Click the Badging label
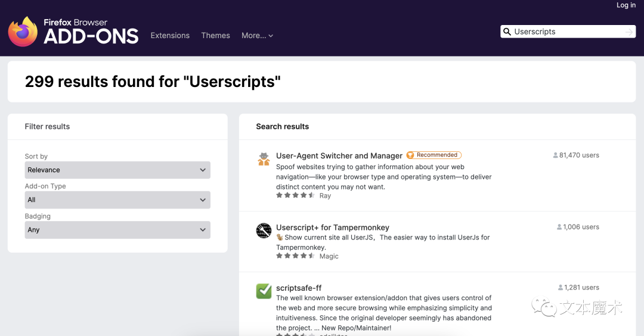The height and width of the screenshot is (336, 644). (38, 216)
